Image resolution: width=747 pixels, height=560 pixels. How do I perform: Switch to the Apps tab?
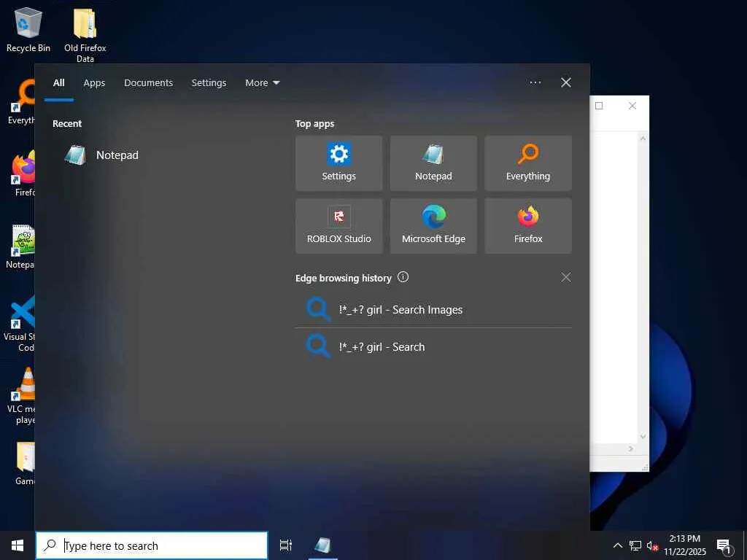pyautogui.click(x=94, y=83)
